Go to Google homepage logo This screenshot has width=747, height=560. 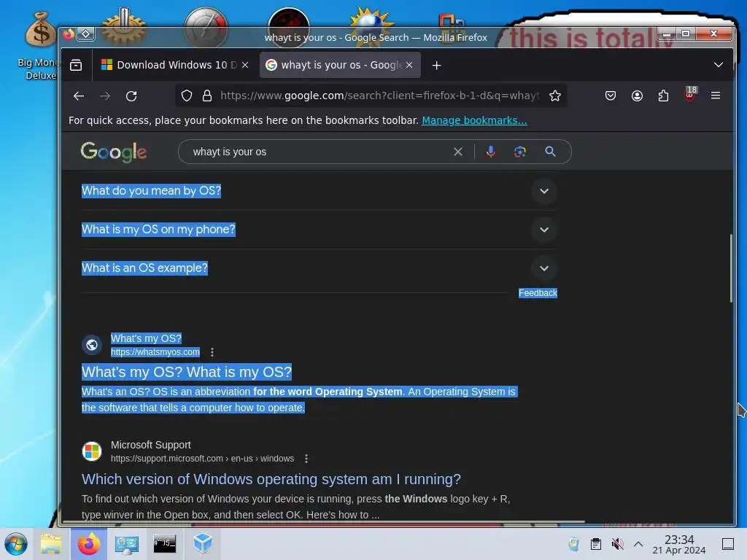pos(114,152)
